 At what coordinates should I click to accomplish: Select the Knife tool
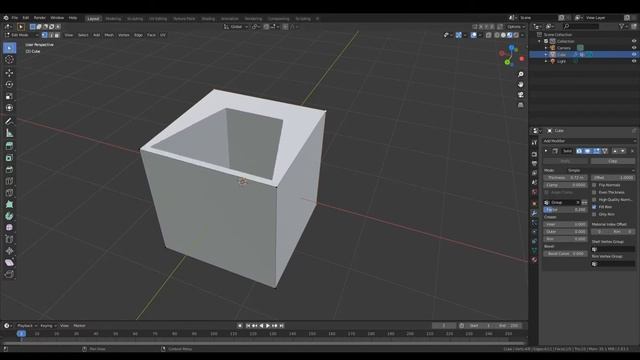point(9,193)
